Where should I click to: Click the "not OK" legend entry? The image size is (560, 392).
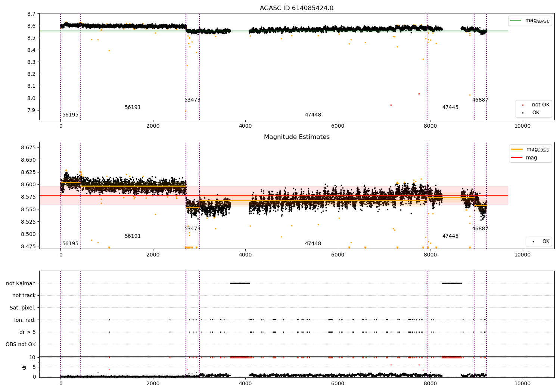point(536,105)
